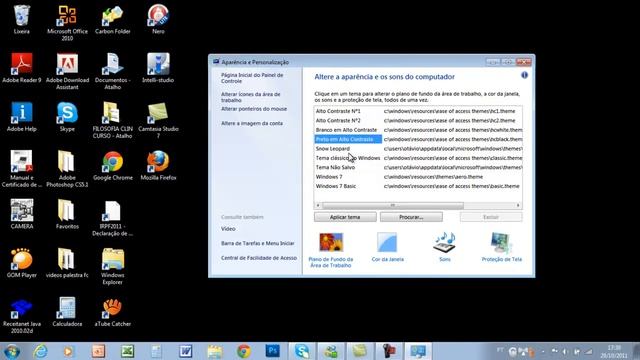Open Cor da Janela settings
The width and height of the screenshot is (640, 360).
pyautogui.click(x=387, y=247)
